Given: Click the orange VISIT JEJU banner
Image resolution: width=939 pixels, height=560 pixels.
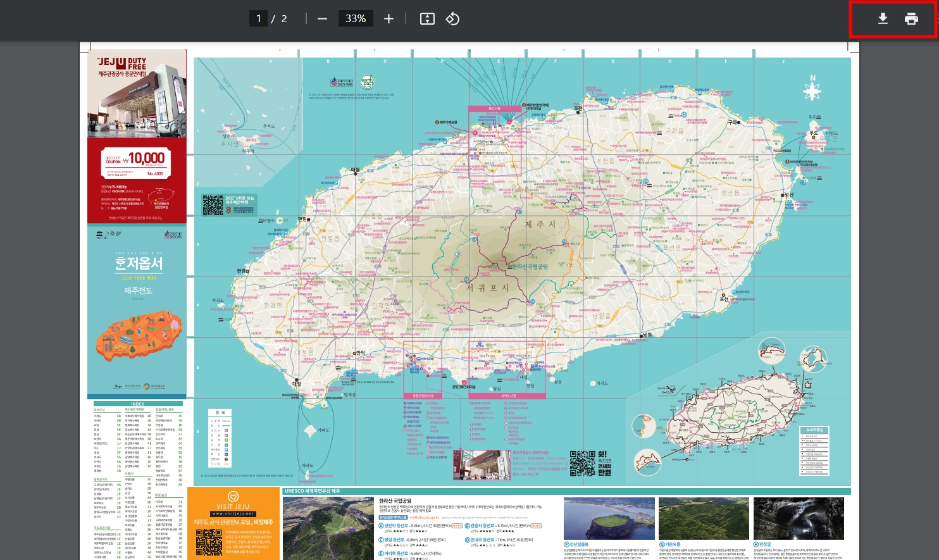Looking at the screenshot, I should pyautogui.click(x=233, y=523).
